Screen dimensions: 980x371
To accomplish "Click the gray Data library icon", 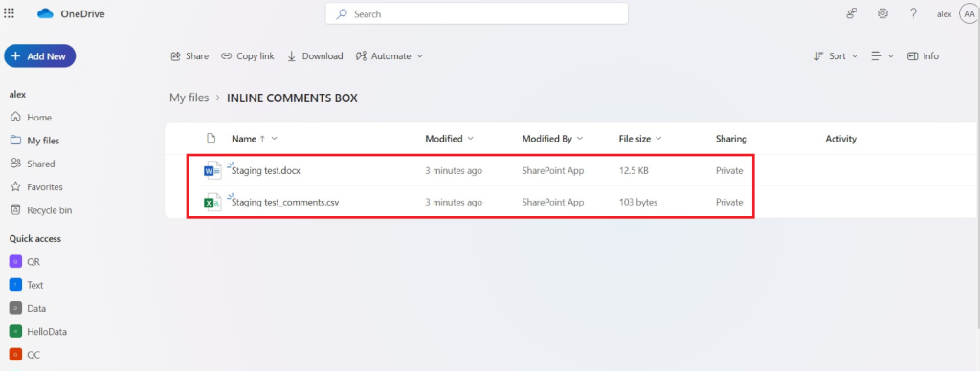I will 15,308.
